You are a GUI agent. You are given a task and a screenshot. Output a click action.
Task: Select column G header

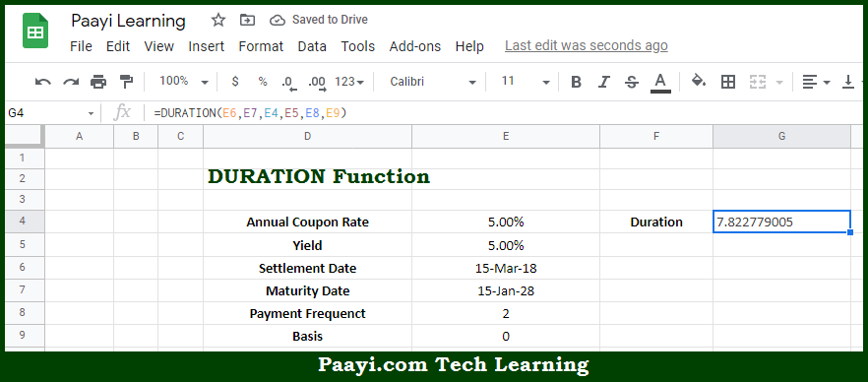pos(781,136)
